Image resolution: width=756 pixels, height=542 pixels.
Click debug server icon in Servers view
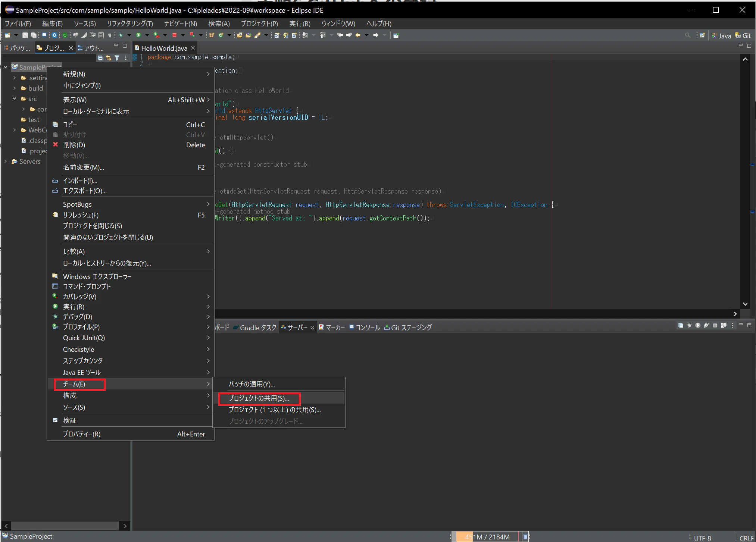(689, 325)
